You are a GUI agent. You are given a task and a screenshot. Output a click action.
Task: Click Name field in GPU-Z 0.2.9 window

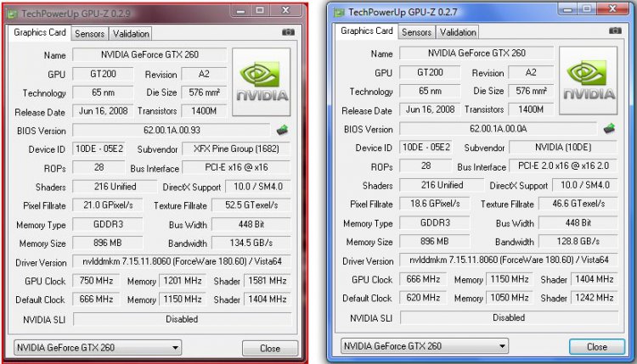[149, 54]
